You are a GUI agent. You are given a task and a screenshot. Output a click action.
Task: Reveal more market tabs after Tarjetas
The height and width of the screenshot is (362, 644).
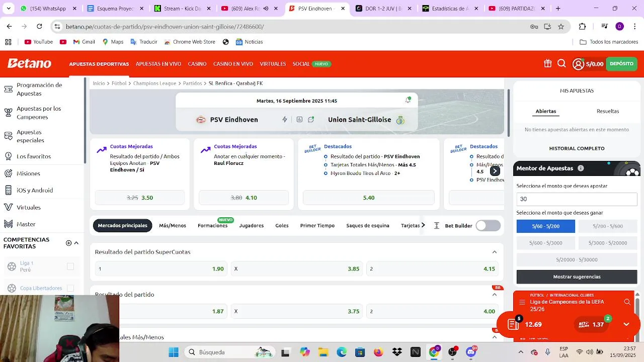[423, 225]
